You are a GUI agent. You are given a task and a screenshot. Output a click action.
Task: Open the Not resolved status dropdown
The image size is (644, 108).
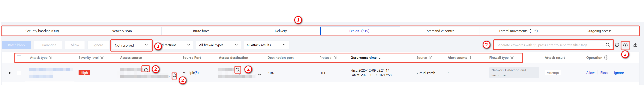(x=131, y=45)
